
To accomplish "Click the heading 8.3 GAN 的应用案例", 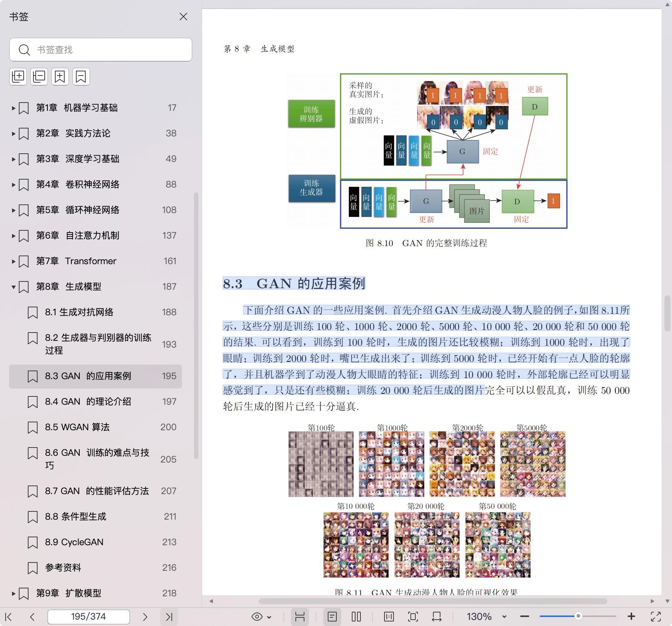I will click(294, 283).
